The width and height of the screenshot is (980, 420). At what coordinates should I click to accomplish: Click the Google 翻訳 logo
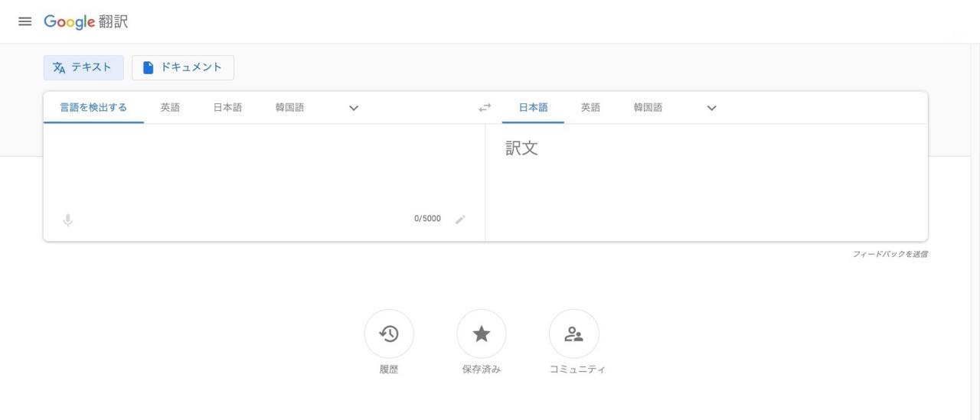[x=86, y=21]
